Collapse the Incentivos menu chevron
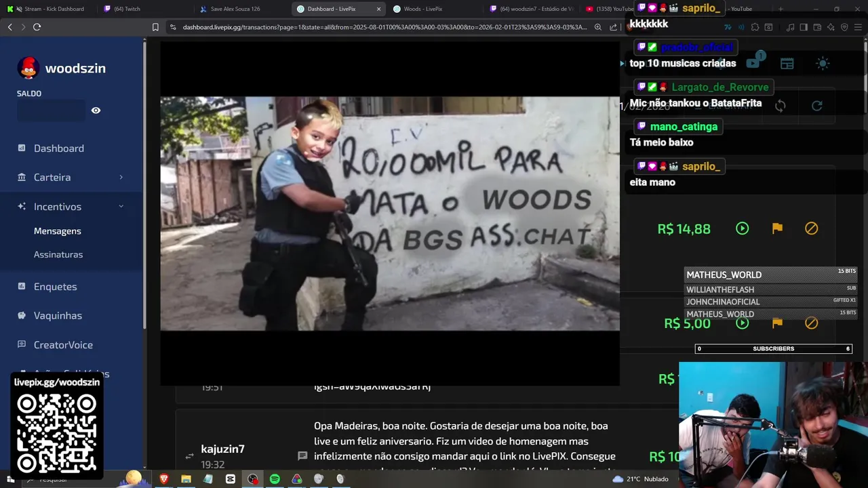 click(x=121, y=206)
